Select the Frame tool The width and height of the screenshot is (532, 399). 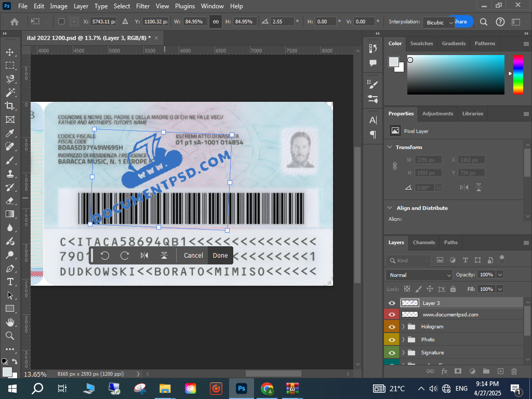point(10,119)
